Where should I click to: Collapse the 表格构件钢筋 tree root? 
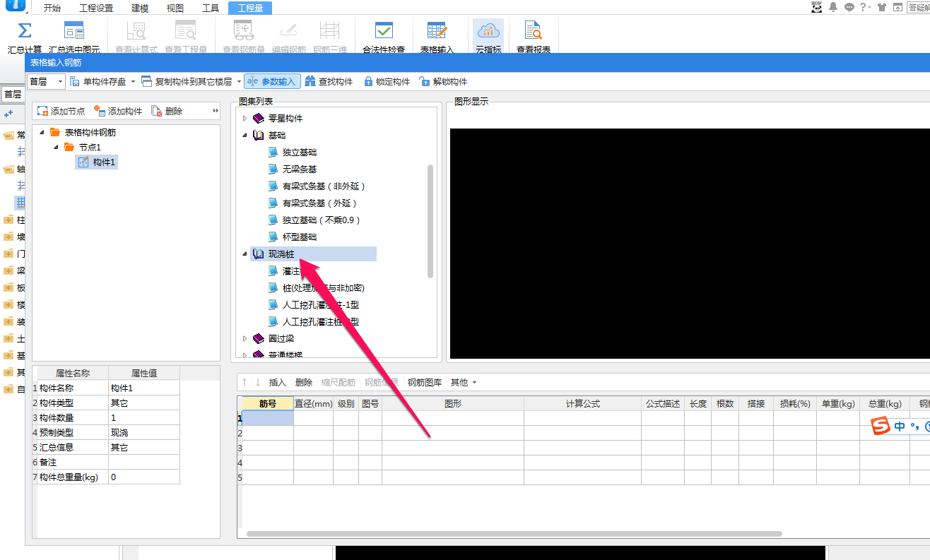(42, 132)
